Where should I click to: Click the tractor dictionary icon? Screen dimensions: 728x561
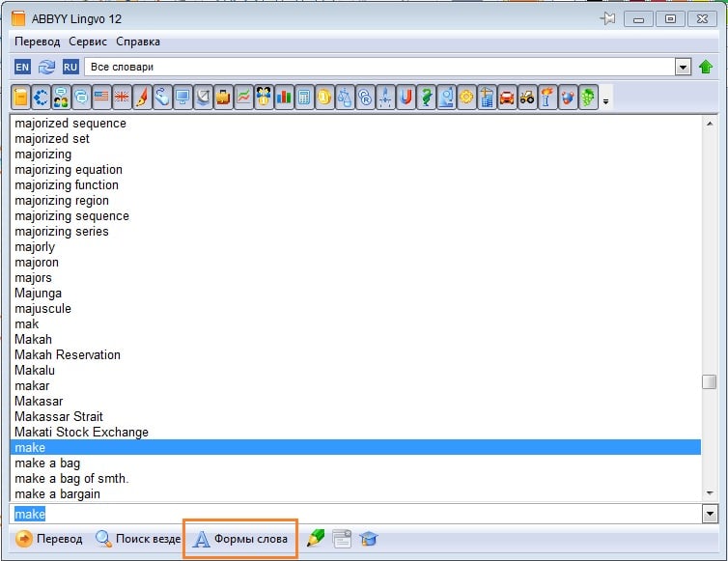coord(527,98)
